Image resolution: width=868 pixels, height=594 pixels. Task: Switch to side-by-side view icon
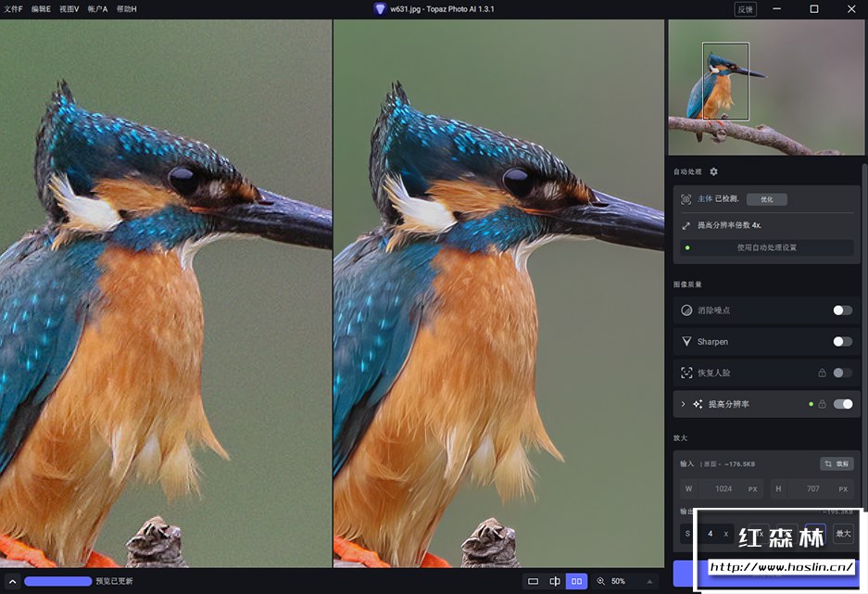(x=577, y=581)
